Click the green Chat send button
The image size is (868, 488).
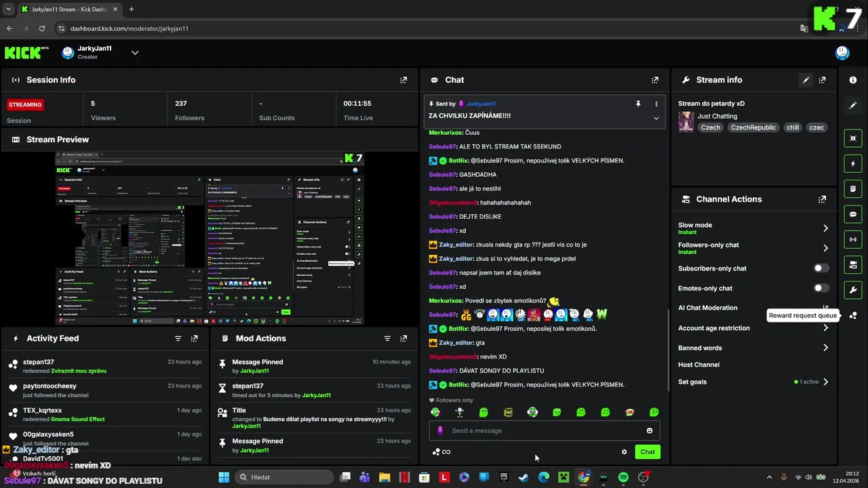(x=648, y=452)
